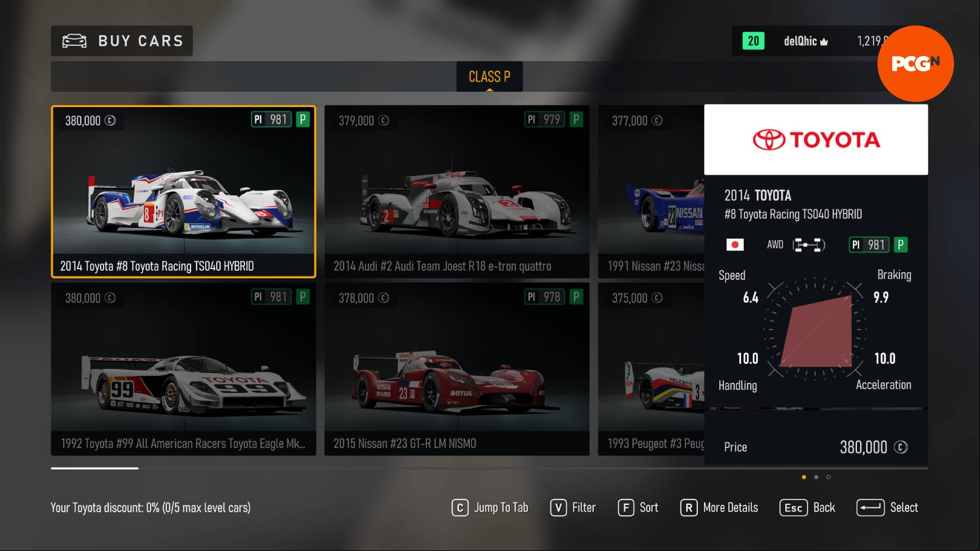Viewport: 980px width, 551px height.
Task: Open the Class P tab
Action: [x=489, y=76]
